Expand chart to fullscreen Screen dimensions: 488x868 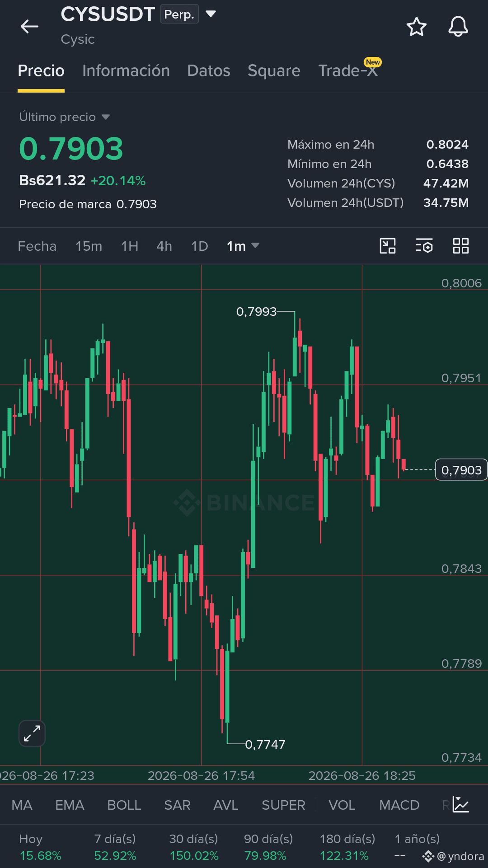pyautogui.click(x=32, y=733)
